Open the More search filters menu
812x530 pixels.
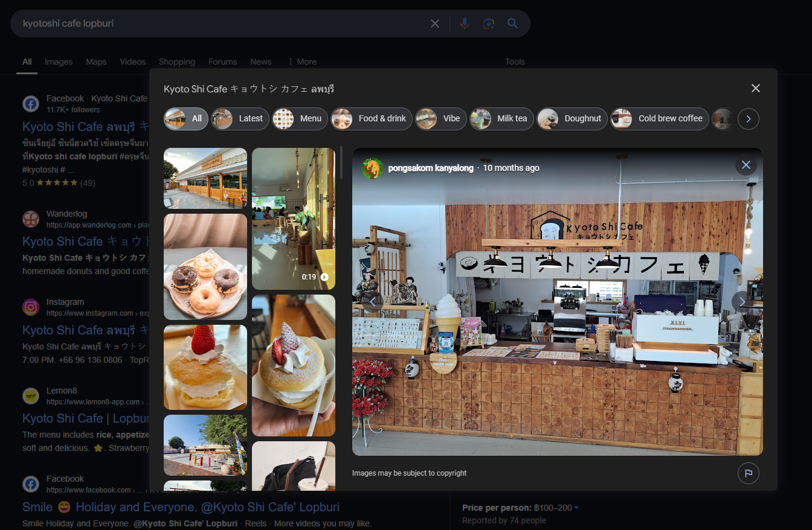click(301, 62)
